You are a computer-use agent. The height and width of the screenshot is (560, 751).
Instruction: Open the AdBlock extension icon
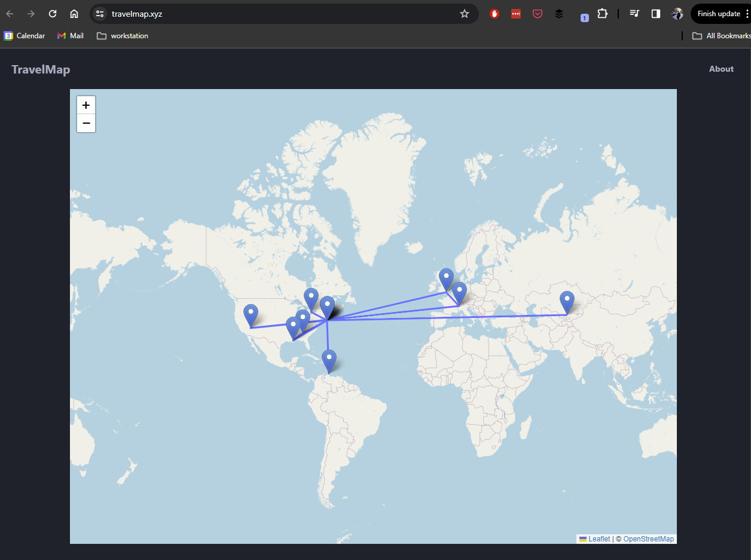coord(494,13)
